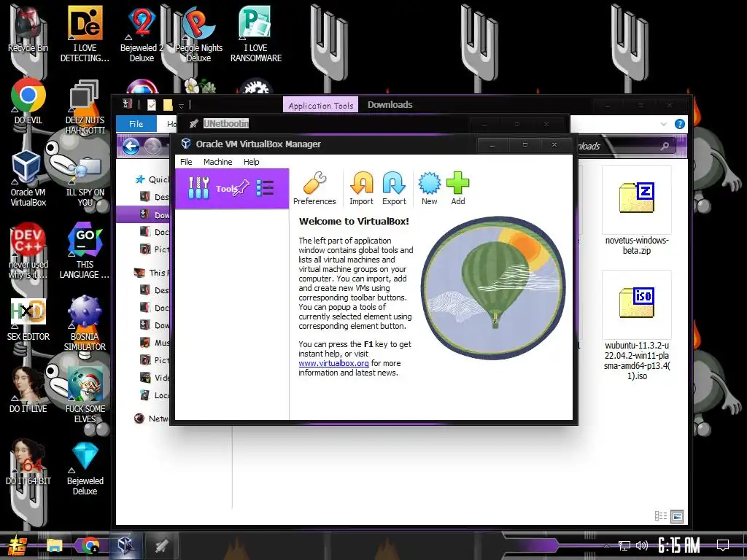Pin the Tools pane with pushpin icon
Screen dimensions: 747x560
tap(241, 187)
